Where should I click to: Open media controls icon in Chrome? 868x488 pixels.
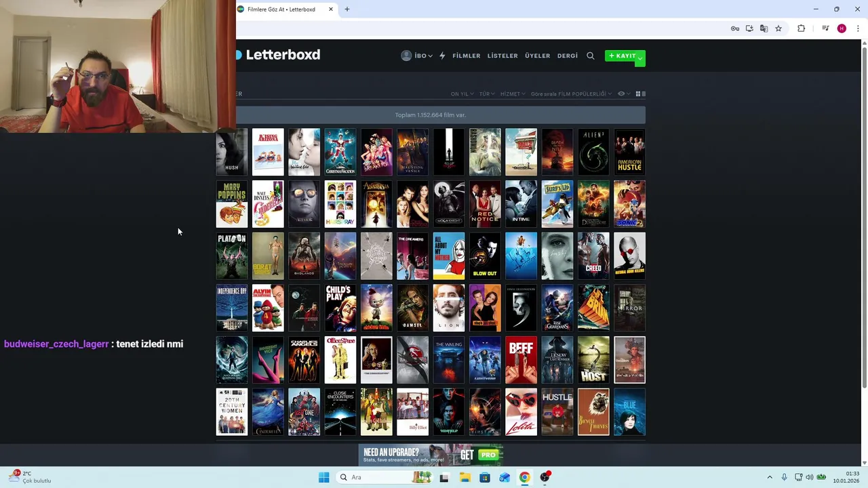[825, 28]
